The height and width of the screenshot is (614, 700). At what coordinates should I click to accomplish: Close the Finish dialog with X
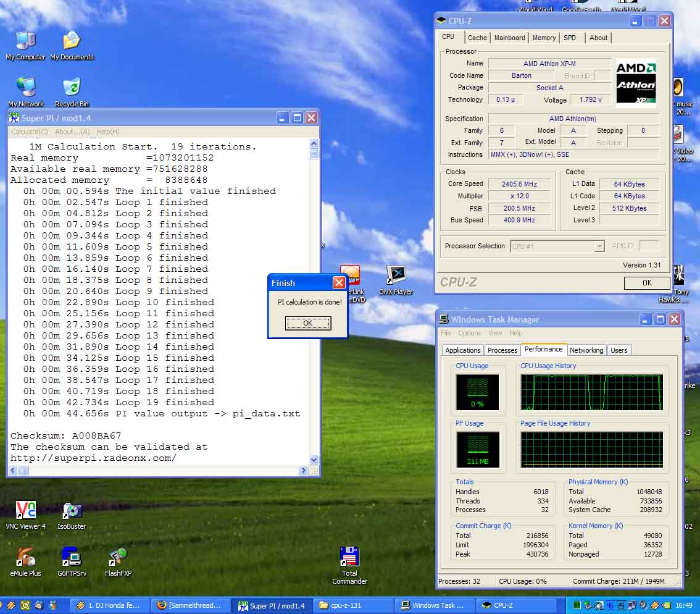click(339, 282)
